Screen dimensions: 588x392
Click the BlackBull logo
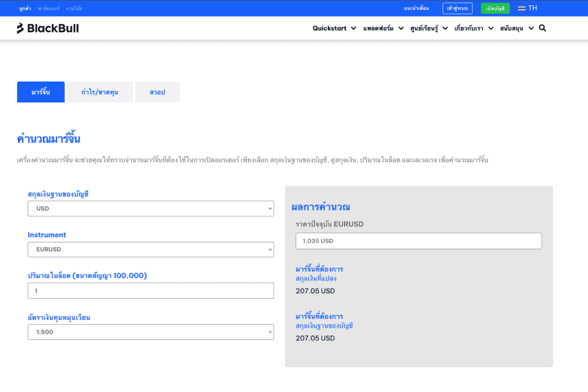(48, 28)
